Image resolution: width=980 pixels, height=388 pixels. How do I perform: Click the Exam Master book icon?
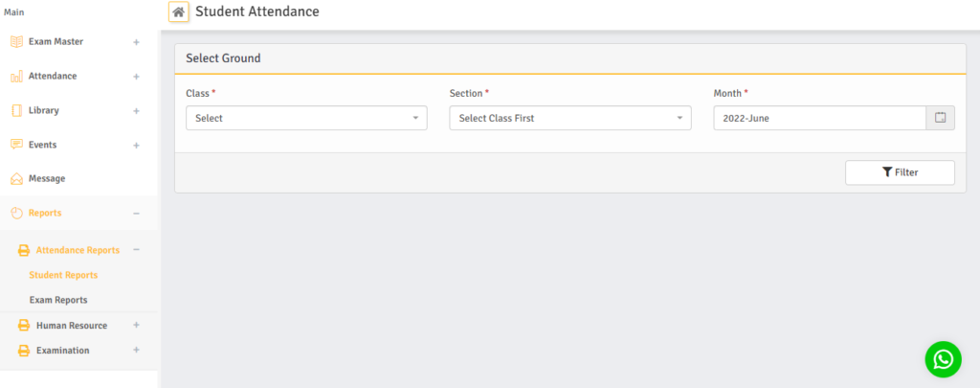pos(16,42)
